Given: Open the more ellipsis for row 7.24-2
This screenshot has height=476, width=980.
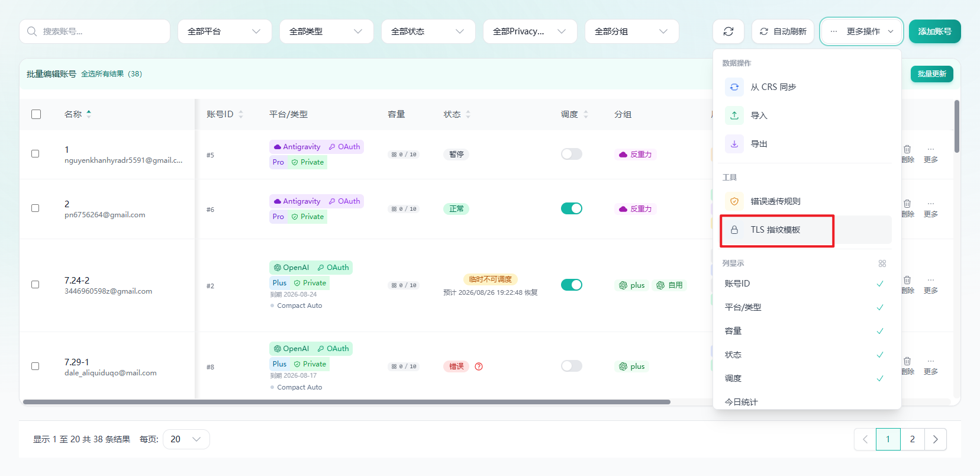Looking at the screenshot, I should click(x=931, y=280).
